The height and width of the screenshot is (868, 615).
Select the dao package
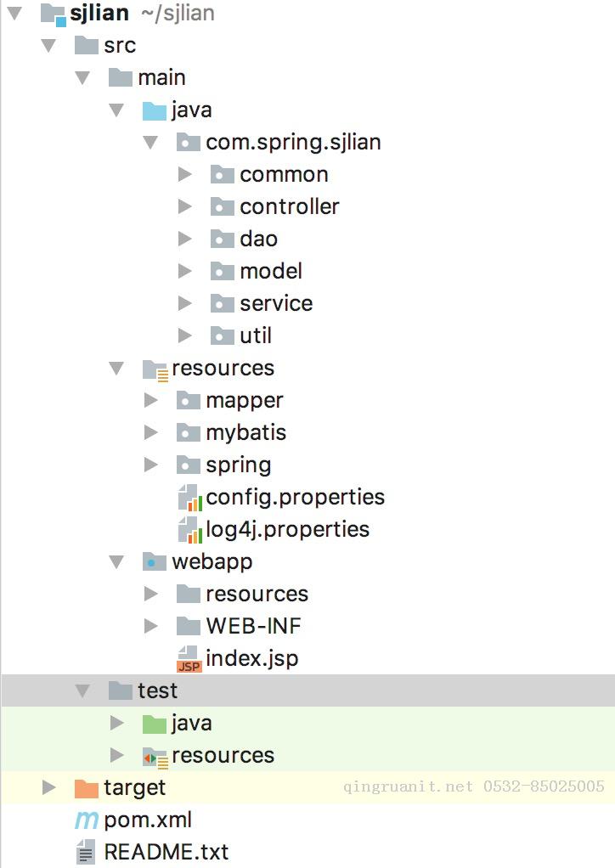[258, 239]
